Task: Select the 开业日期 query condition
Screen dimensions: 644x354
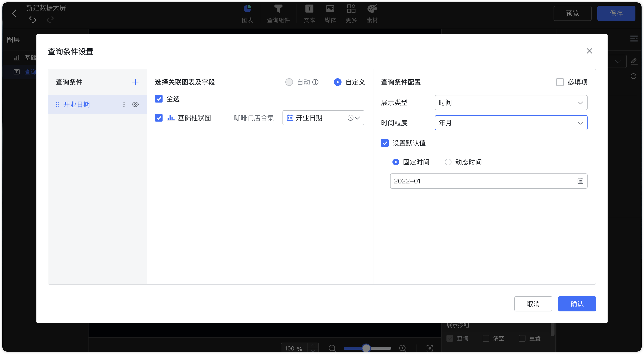Action: coord(97,104)
